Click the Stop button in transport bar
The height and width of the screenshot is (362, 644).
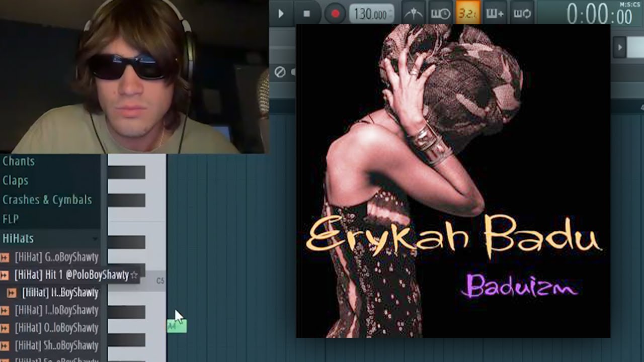pyautogui.click(x=306, y=14)
